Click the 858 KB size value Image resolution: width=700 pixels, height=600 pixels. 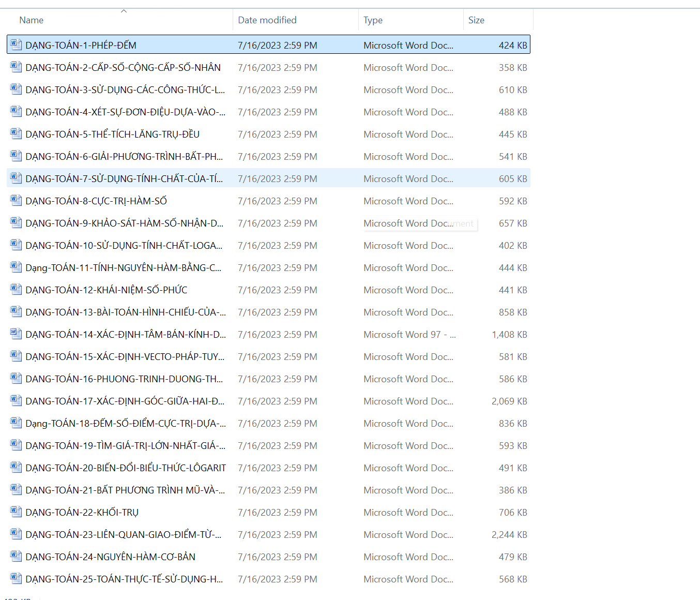pos(513,312)
